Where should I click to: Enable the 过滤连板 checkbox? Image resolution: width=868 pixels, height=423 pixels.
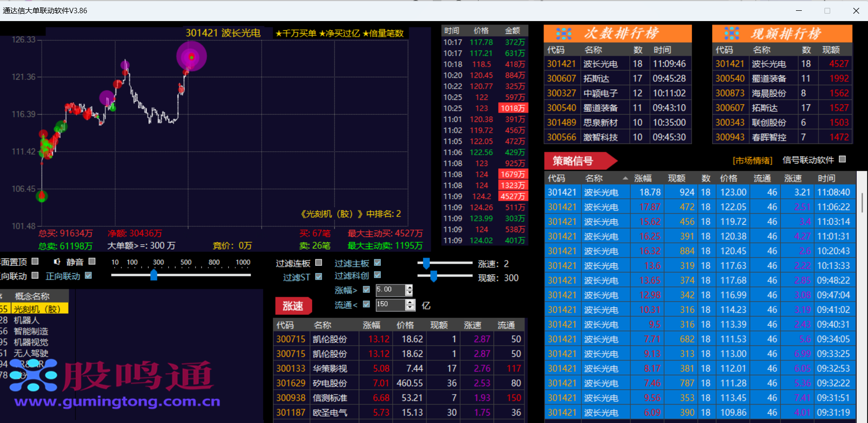pyautogui.click(x=319, y=263)
